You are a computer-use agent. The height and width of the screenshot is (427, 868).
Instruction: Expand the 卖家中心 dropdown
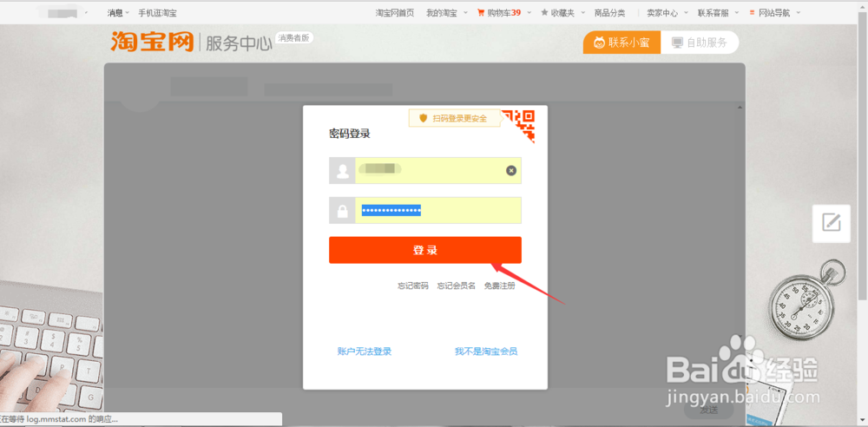click(x=667, y=13)
